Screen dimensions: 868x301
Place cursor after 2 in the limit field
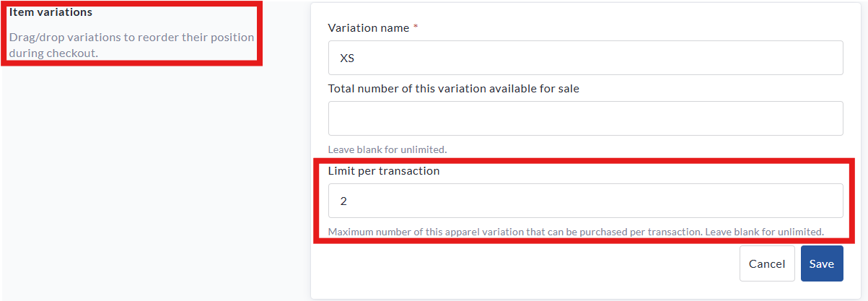[349, 201]
